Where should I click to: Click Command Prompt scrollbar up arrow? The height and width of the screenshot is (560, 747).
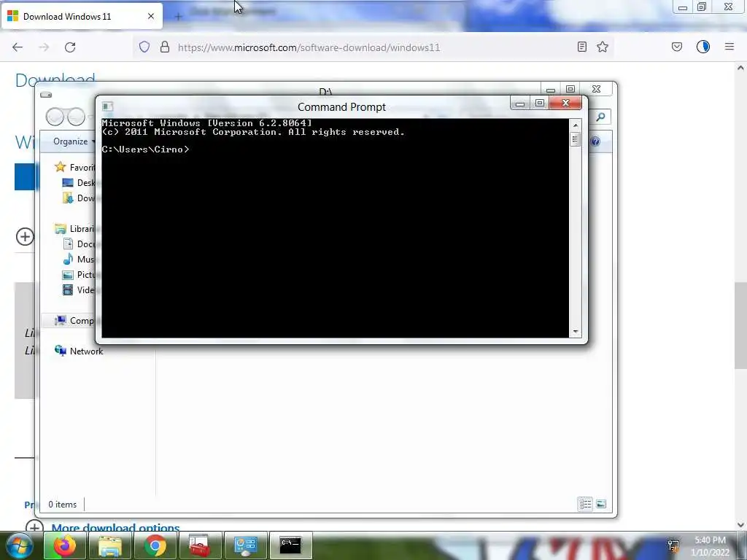pyautogui.click(x=576, y=125)
